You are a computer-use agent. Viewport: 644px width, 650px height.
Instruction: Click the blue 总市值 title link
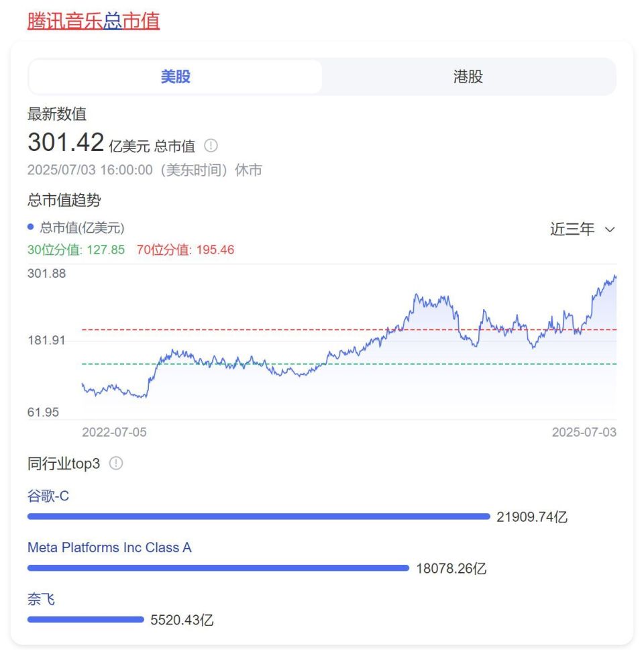pos(131,21)
